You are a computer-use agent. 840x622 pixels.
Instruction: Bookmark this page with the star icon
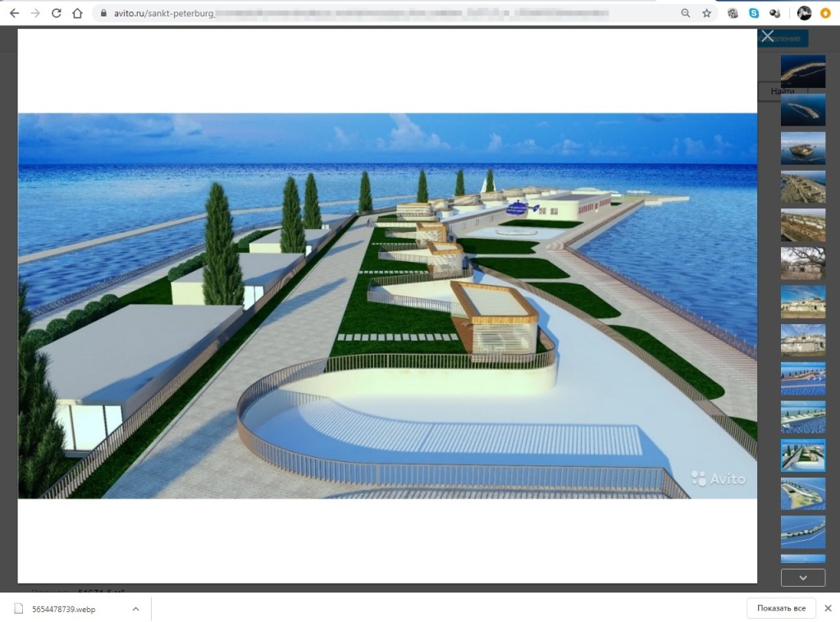[706, 13]
